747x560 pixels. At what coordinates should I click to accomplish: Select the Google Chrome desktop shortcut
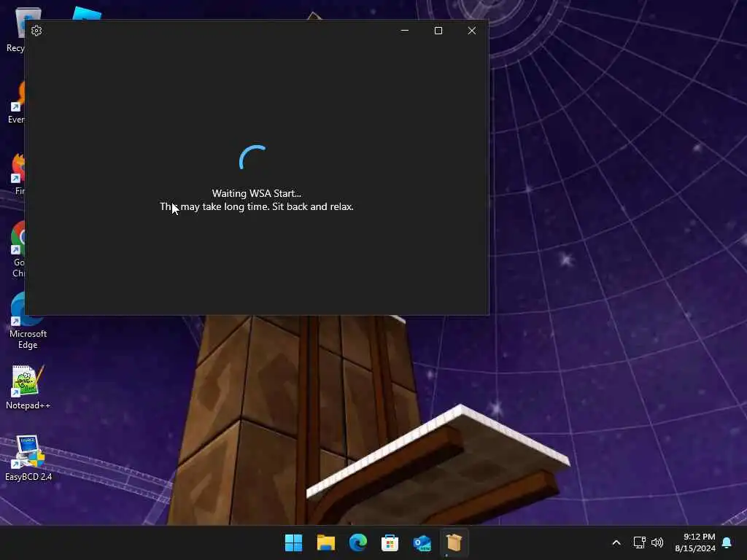pyautogui.click(x=18, y=249)
